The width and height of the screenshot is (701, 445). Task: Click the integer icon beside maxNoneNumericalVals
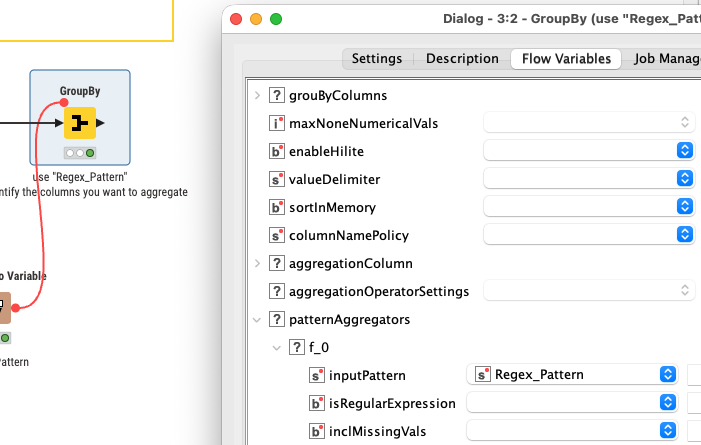coord(277,123)
